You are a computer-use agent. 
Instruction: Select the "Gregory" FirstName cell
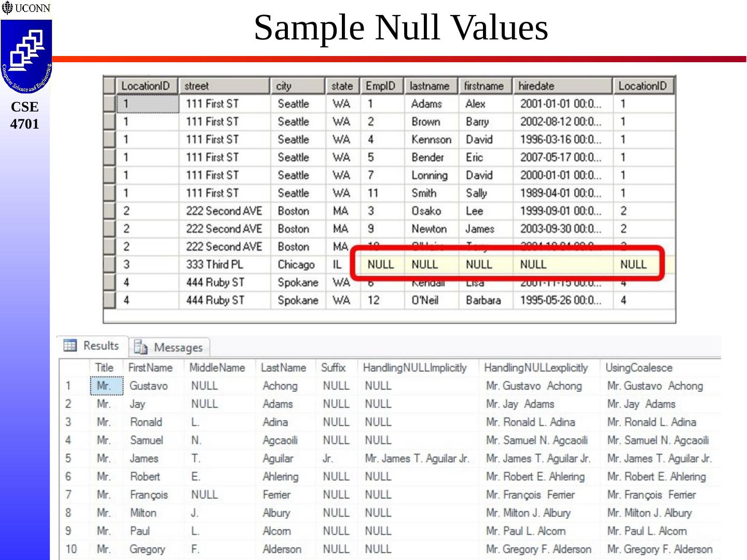point(154,549)
